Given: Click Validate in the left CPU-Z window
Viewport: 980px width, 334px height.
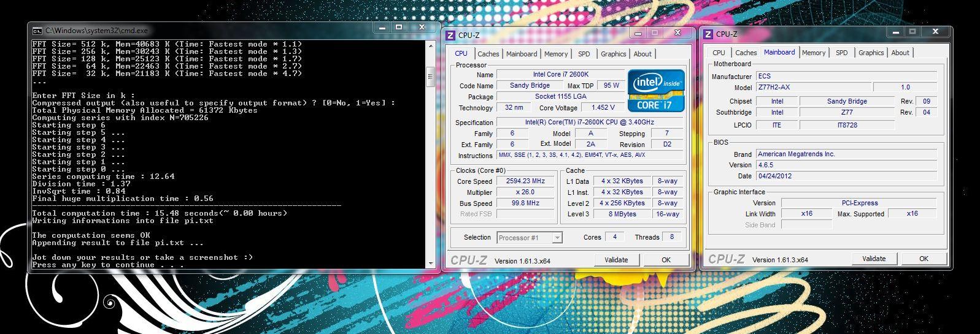Looking at the screenshot, I should [x=616, y=260].
